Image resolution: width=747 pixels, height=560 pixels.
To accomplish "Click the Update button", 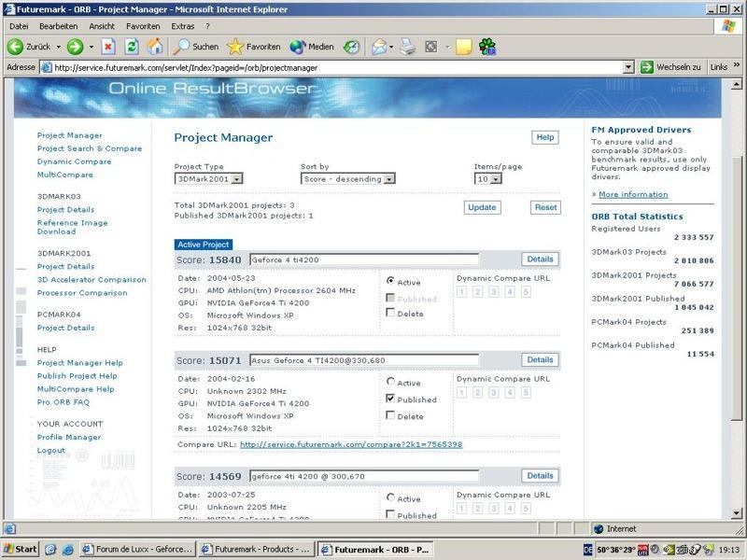I will (x=482, y=207).
